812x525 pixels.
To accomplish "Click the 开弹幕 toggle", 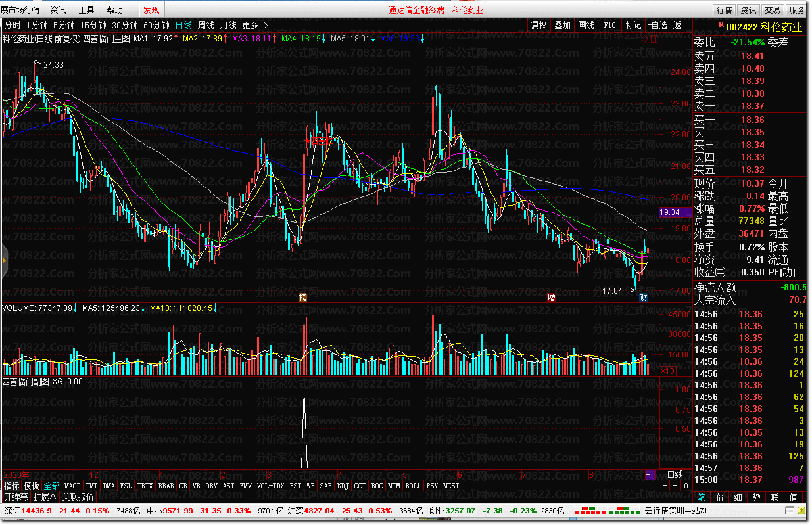I will click(x=16, y=497).
